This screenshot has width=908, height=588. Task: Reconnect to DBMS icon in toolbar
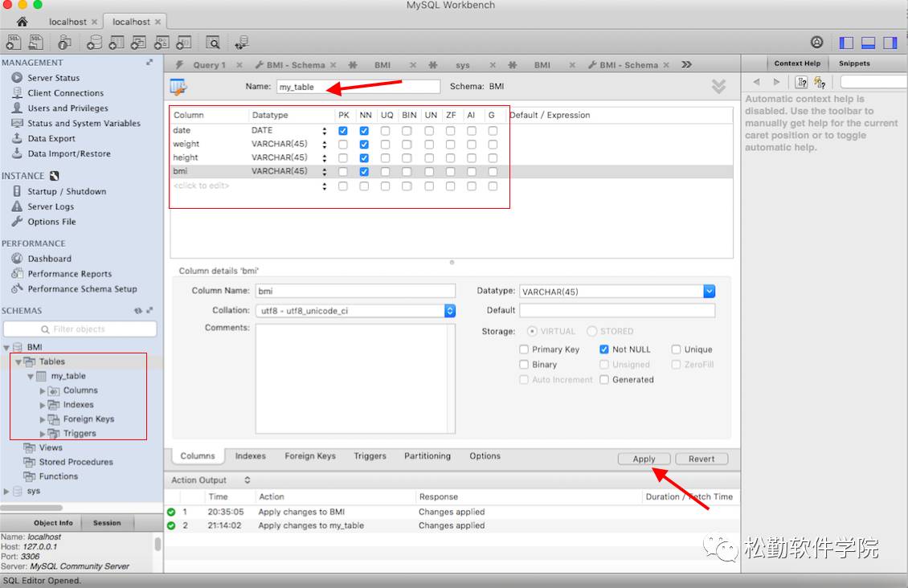[242, 43]
